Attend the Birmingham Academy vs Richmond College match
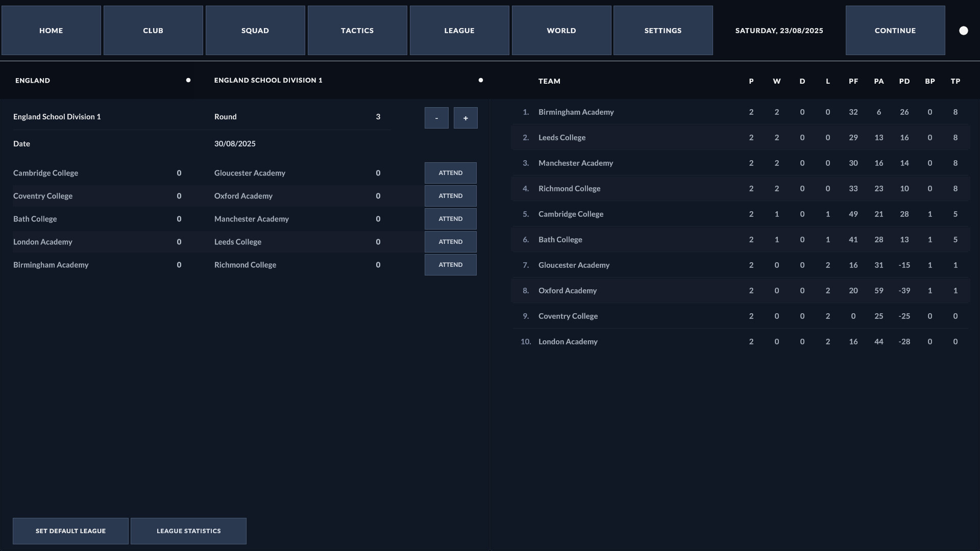 point(451,265)
